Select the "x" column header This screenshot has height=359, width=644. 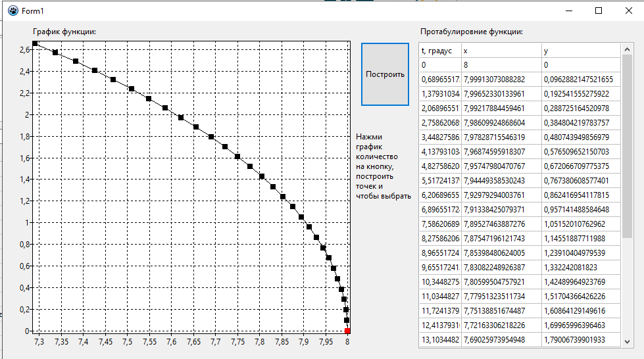coord(501,51)
